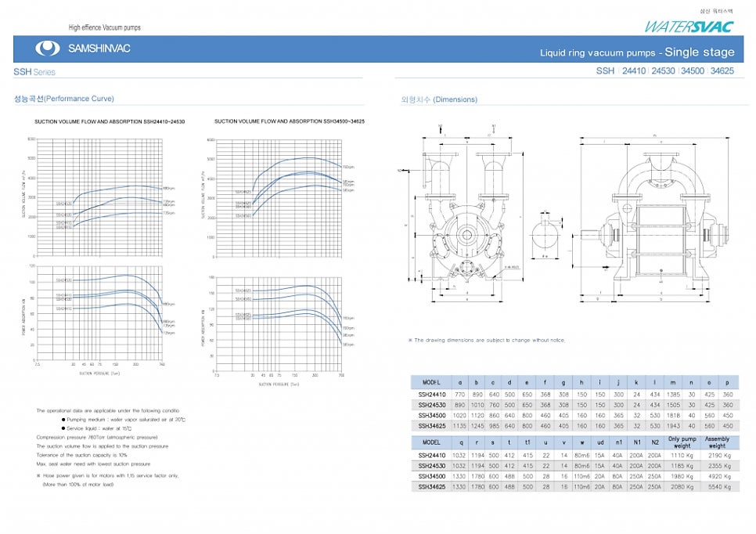756x534 pixels.
Task: Click the 'm' column header in dimensions table
Action: coord(673,383)
